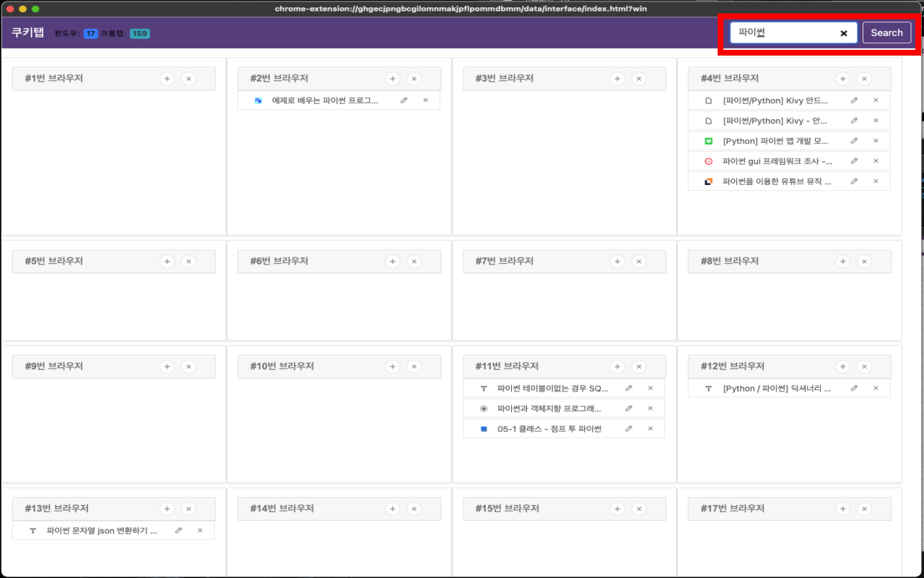The image size is (924, 578).
Task: Click the Search button
Action: [x=886, y=32]
